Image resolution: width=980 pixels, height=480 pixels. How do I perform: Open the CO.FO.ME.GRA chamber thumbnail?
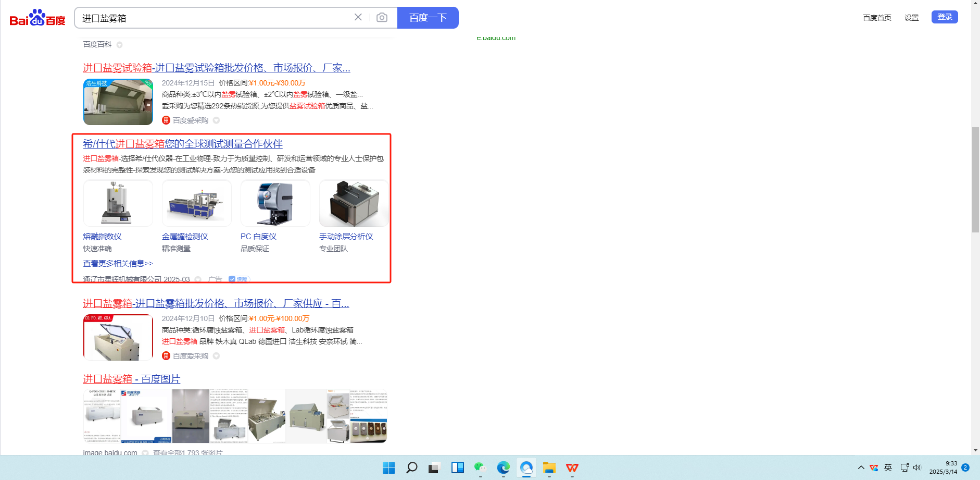(x=118, y=337)
